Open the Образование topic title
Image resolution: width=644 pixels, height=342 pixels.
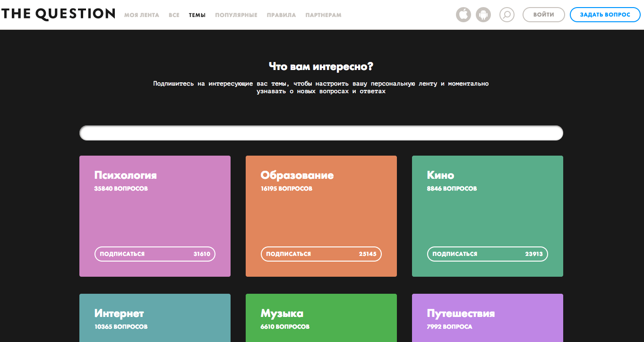[x=297, y=175]
